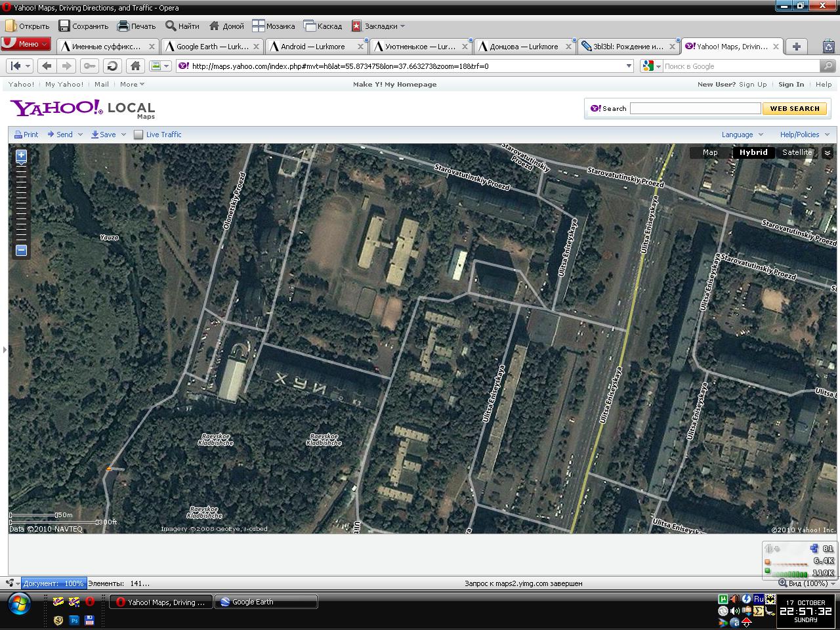Screen dimensions: 840x630
Task: Click the Help link at top right
Action: (x=824, y=84)
